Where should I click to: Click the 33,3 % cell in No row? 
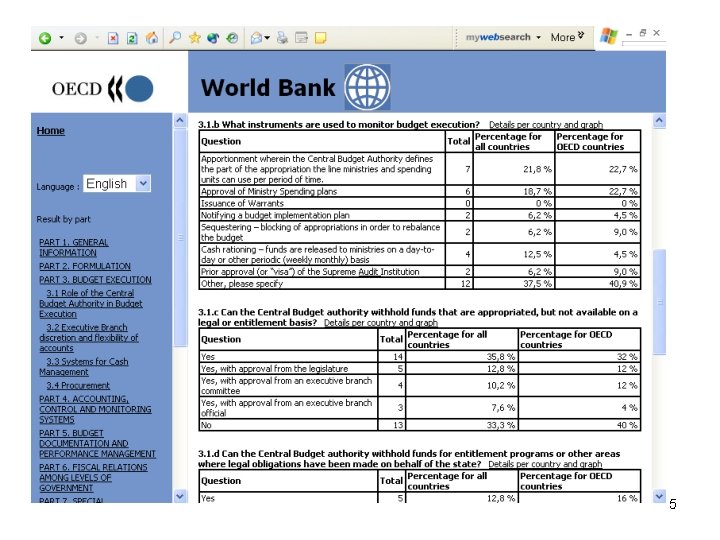(461, 425)
